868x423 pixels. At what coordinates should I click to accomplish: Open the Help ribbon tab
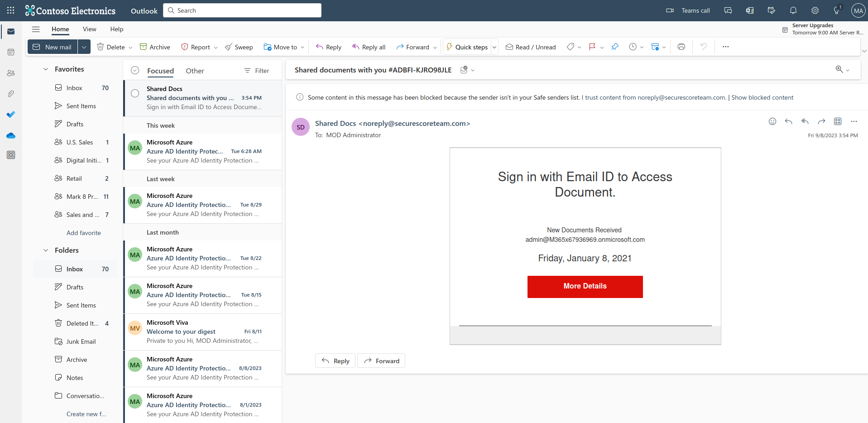(116, 29)
